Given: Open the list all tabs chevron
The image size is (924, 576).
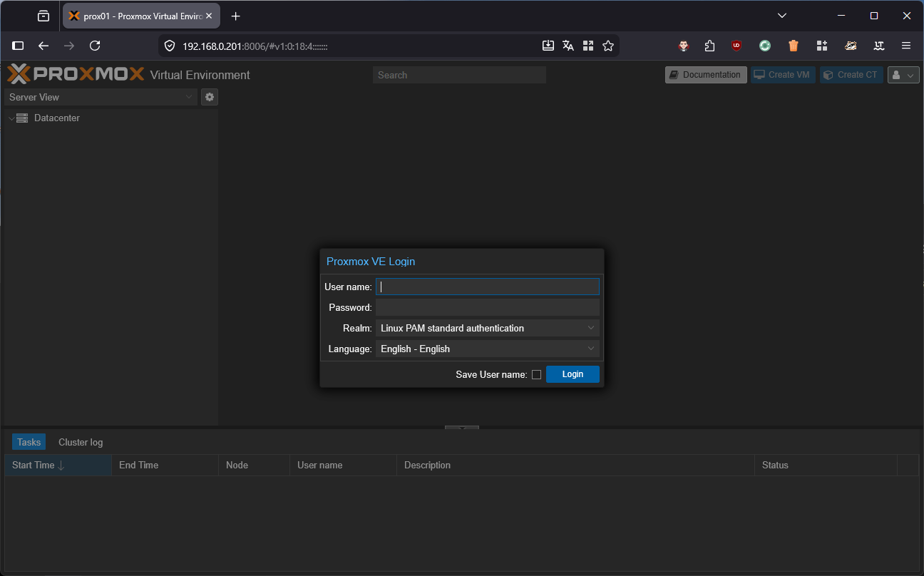Looking at the screenshot, I should (x=782, y=16).
